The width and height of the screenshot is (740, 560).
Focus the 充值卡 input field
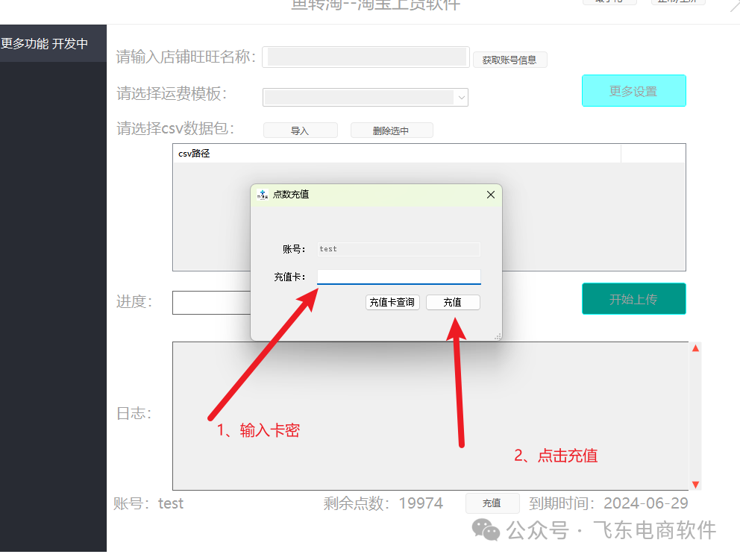[x=399, y=277]
